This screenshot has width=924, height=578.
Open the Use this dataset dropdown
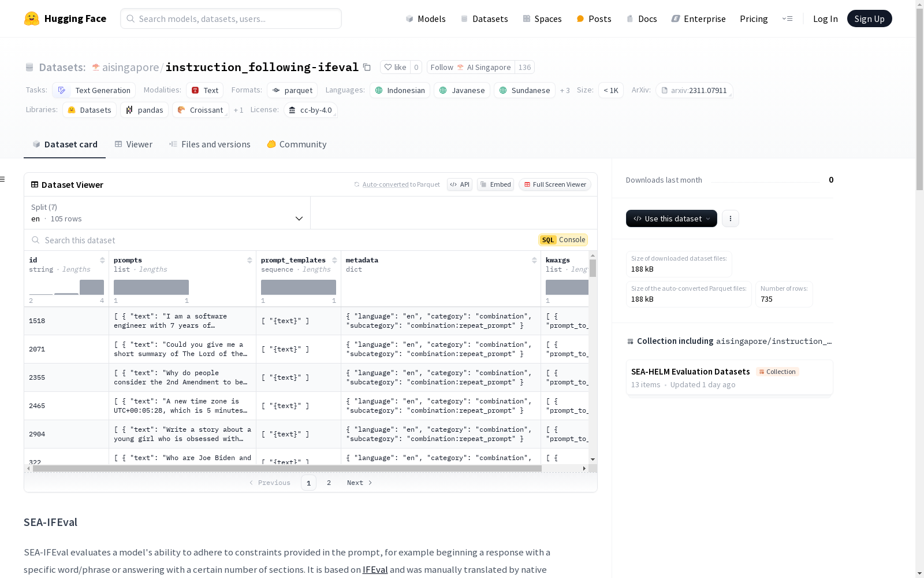coord(672,218)
